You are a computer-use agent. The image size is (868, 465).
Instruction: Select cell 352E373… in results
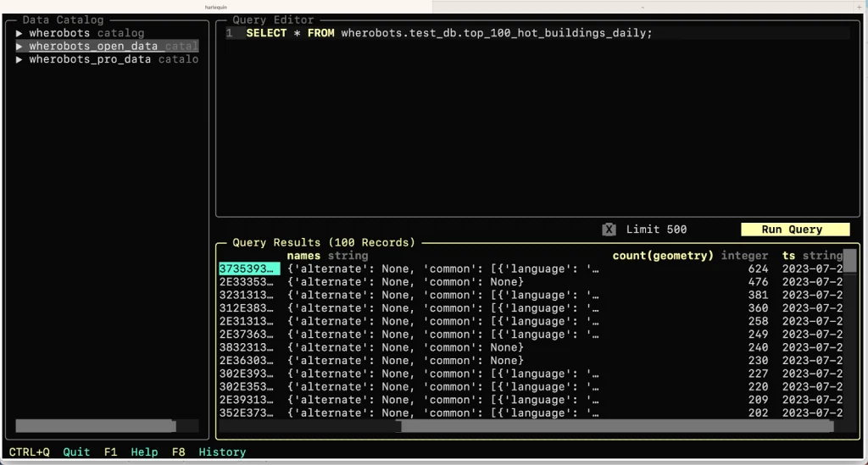click(247, 413)
